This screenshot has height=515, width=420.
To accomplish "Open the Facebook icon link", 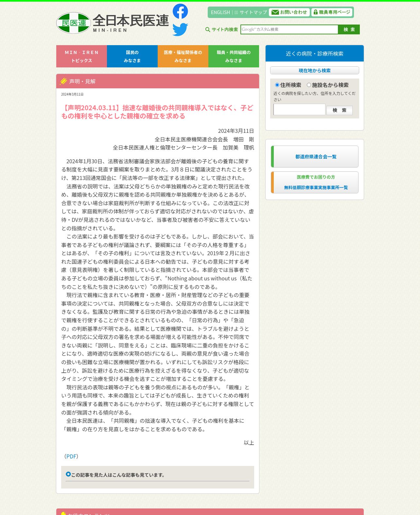I will pyautogui.click(x=180, y=11).
